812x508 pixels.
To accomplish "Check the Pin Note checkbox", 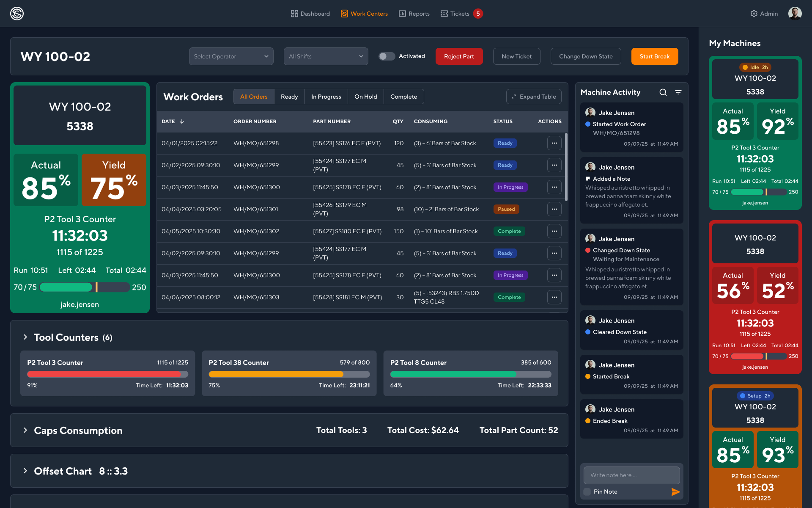I will pos(587,491).
